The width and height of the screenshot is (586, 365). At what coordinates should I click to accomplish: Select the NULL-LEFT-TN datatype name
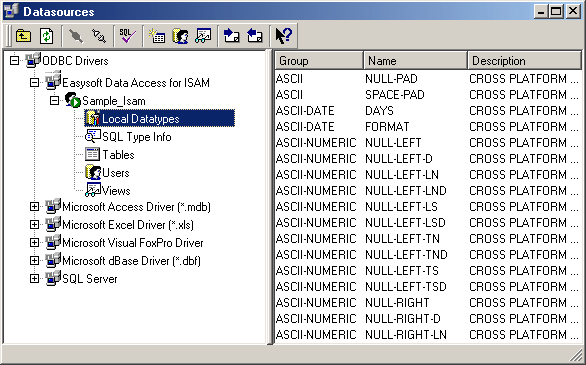tap(403, 239)
